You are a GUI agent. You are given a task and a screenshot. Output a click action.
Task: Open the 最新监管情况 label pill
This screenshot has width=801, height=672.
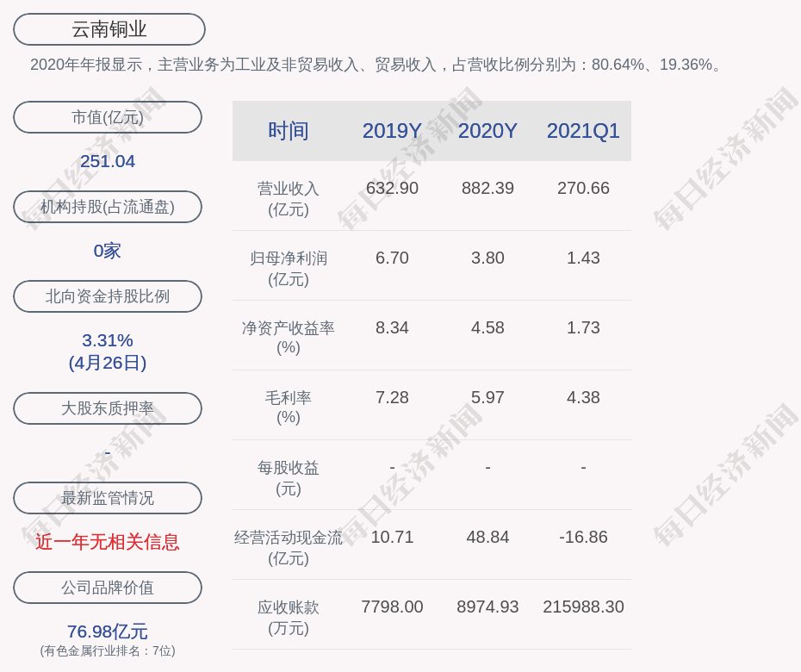108,498
